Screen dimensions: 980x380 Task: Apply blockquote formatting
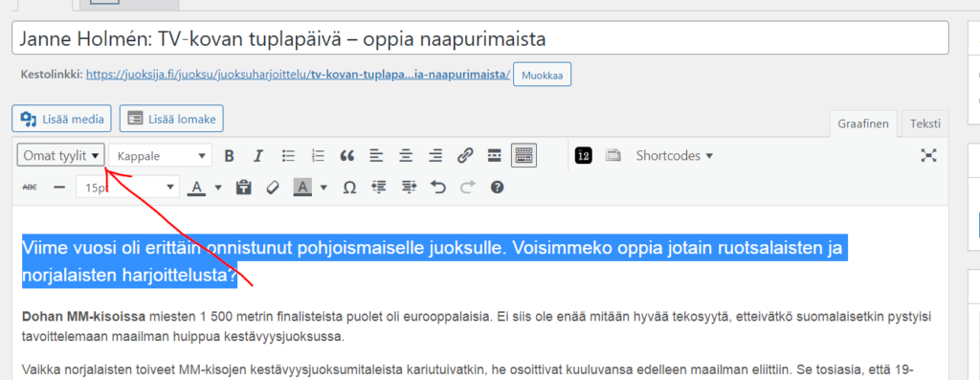pos(346,156)
